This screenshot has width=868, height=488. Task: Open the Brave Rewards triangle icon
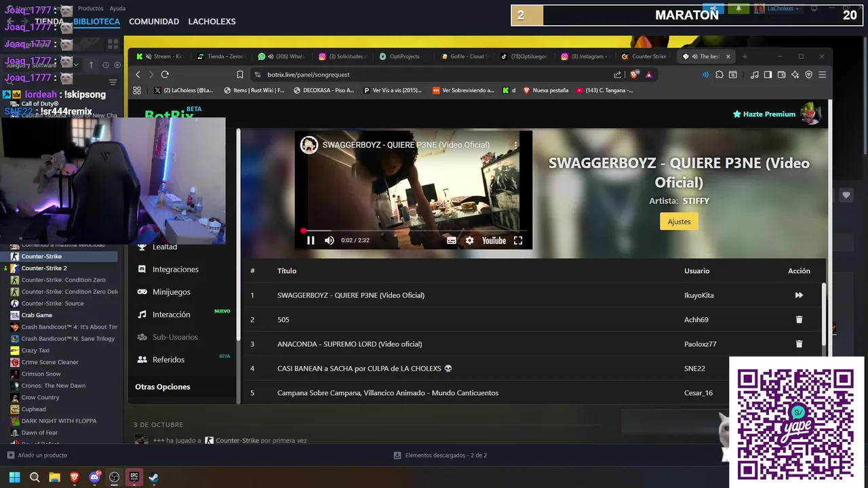649,75
